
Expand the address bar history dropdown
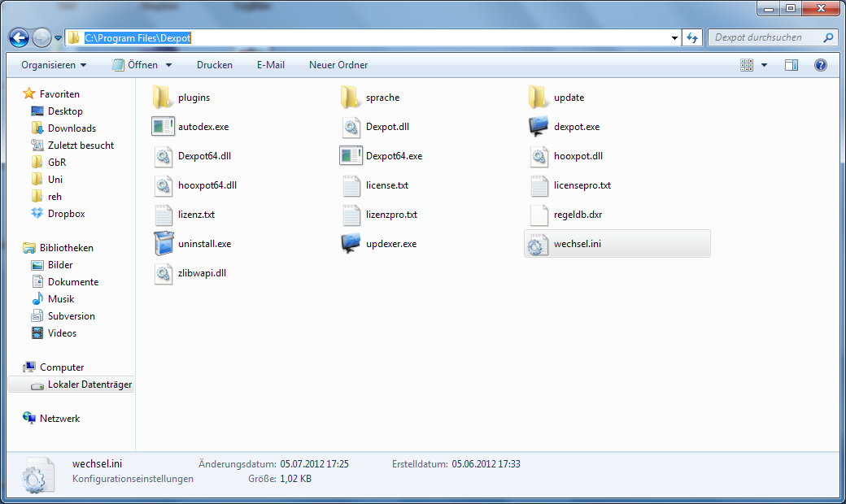(674, 37)
